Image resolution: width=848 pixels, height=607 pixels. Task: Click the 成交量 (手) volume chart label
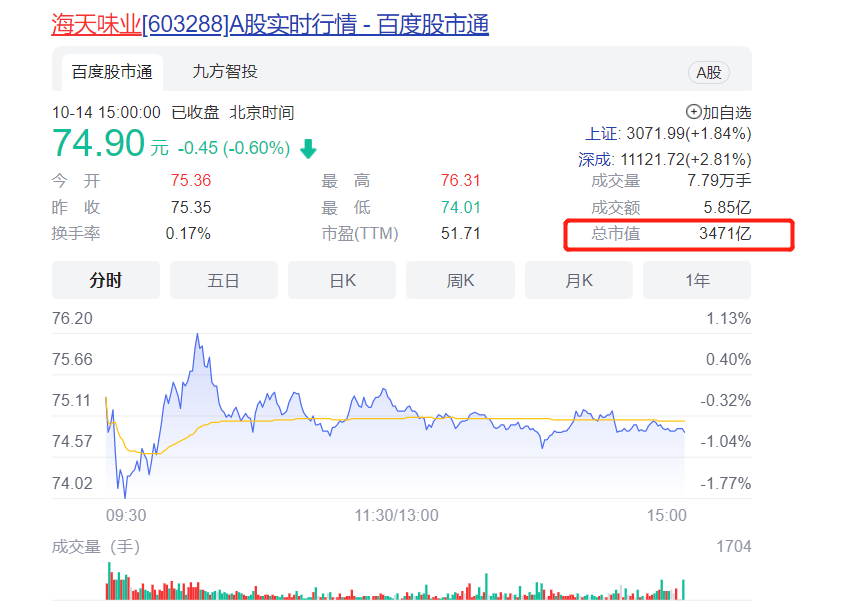coord(96,547)
